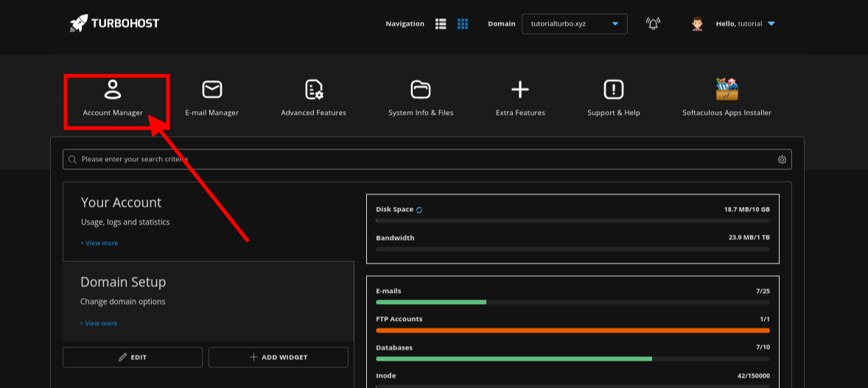Click the user avatar picture
The width and height of the screenshot is (868, 388).
tap(697, 24)
